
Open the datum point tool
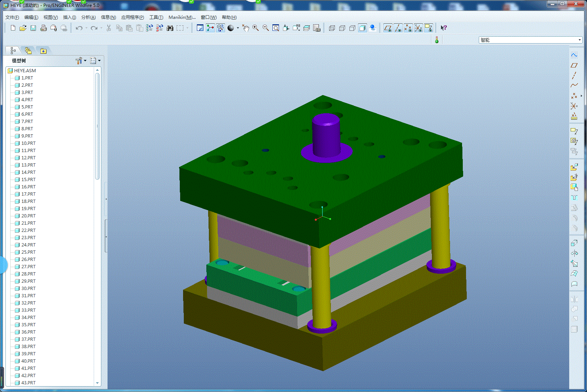tap(574, 95)
